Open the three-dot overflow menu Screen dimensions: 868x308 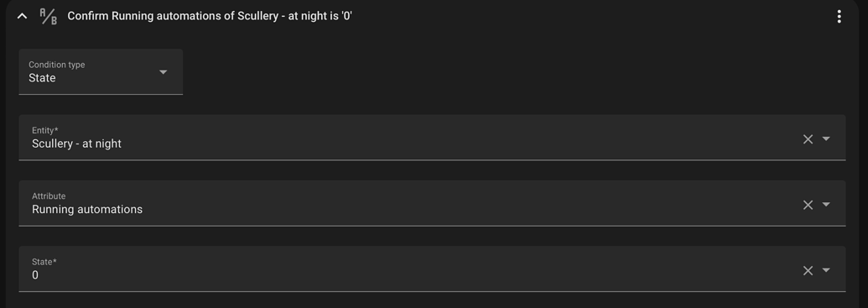(x=839, y=17)
